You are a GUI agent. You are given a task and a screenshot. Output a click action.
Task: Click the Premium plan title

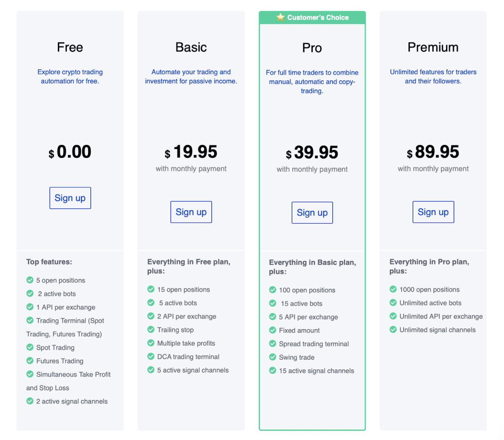click(433, 47)
